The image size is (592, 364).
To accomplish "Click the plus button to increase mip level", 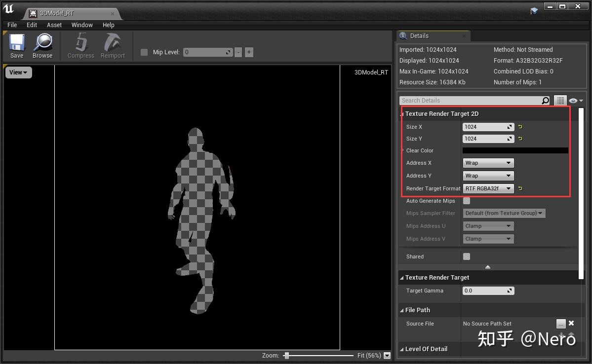I will click(x=249, y=52).
